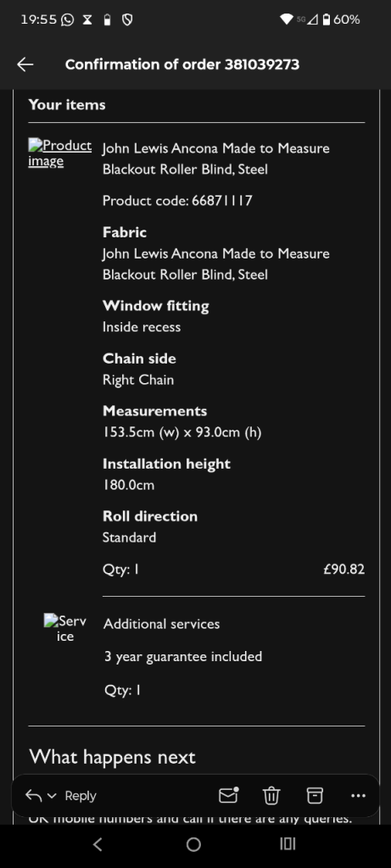Tap the Service image placeholder
The image size is (391, 868).
65,628
